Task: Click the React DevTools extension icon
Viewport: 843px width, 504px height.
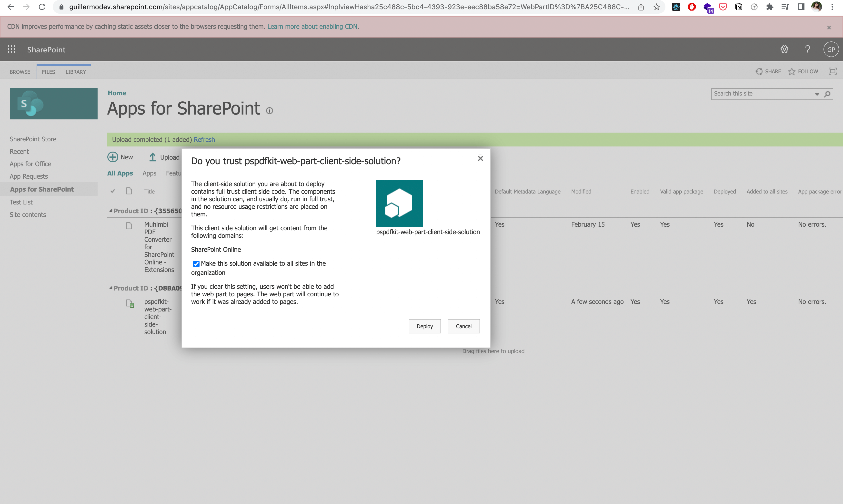Action: (x=676, y=7)
